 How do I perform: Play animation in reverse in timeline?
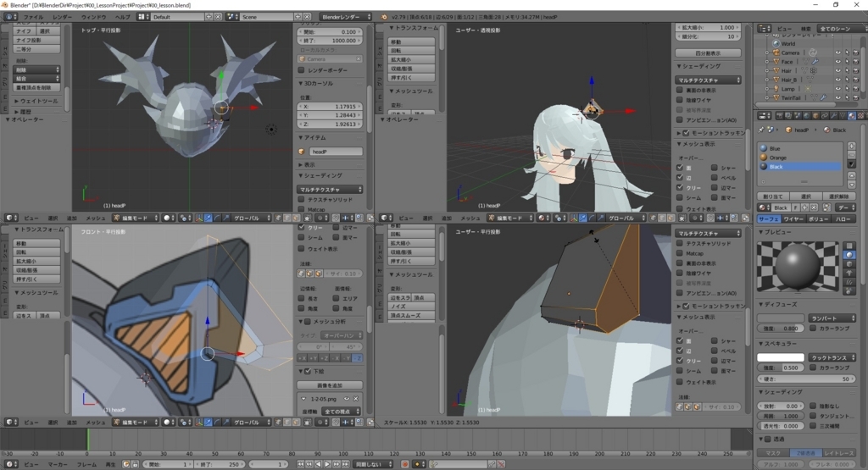tap(319, 464)
